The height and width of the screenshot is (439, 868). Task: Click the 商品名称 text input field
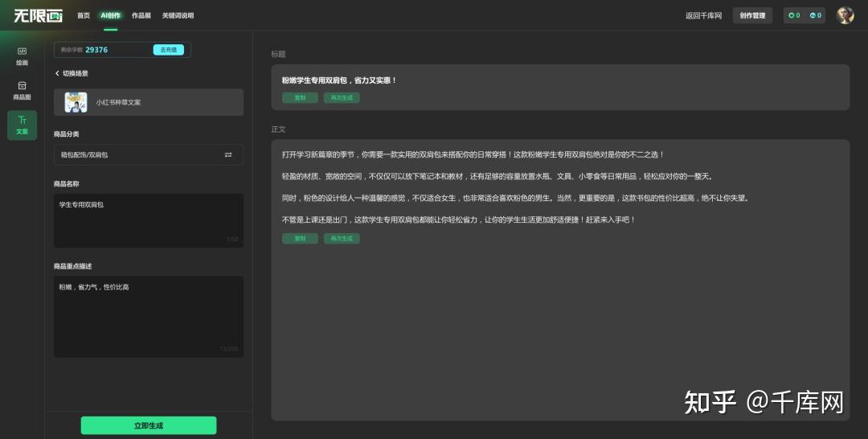(149, 220)
